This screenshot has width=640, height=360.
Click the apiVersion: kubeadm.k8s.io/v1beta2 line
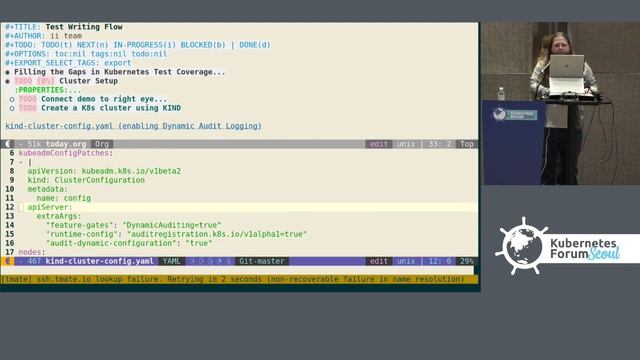point(104,171)
